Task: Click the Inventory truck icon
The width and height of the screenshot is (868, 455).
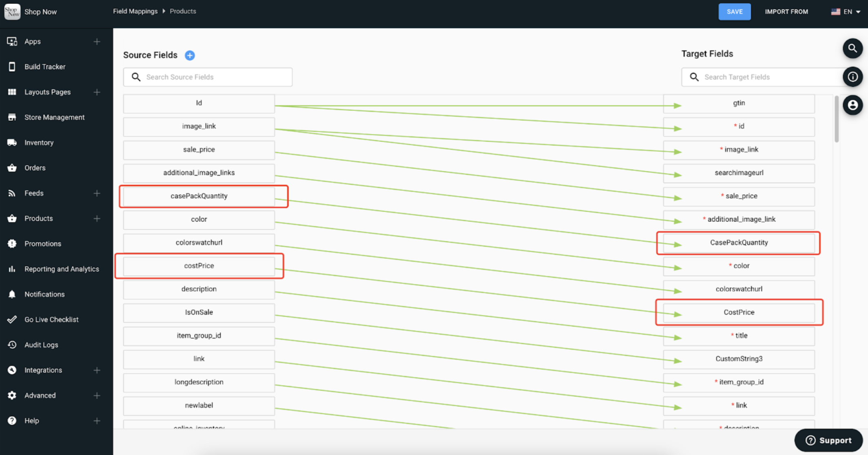Action: click(12, 143)
